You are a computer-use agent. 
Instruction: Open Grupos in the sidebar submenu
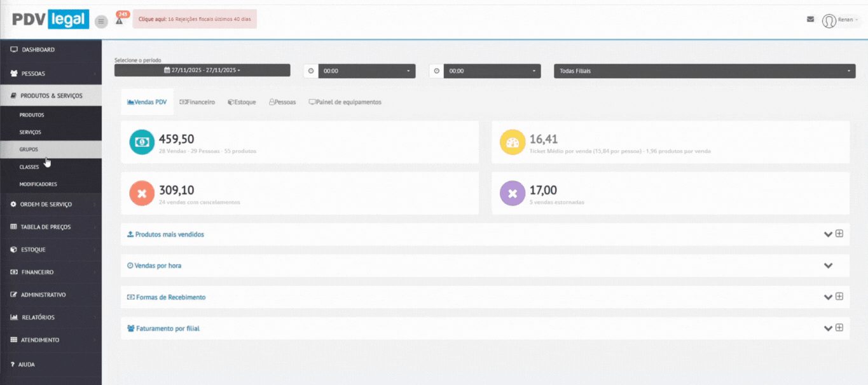(x=29, y=149)
